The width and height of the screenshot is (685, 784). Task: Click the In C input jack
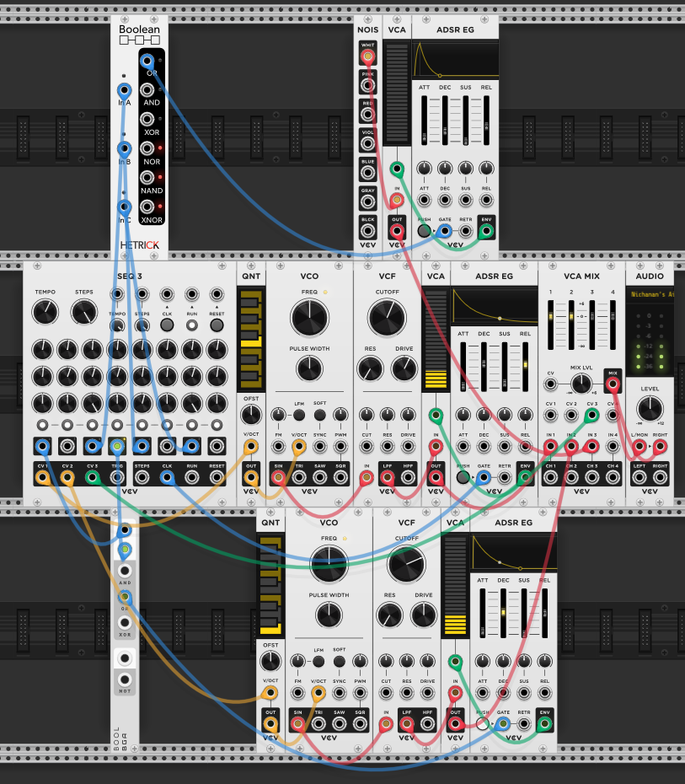point(125,207)
